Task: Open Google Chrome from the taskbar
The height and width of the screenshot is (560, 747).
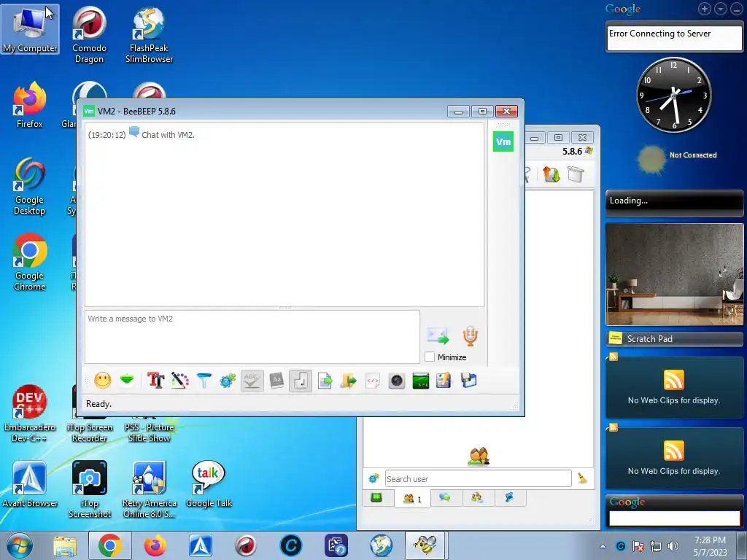Action: pos(110,545)
